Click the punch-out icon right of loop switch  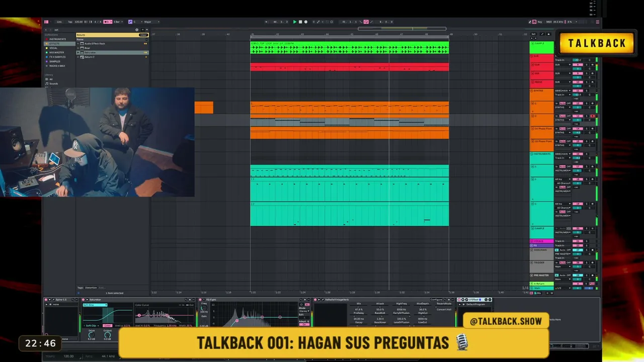371,22
